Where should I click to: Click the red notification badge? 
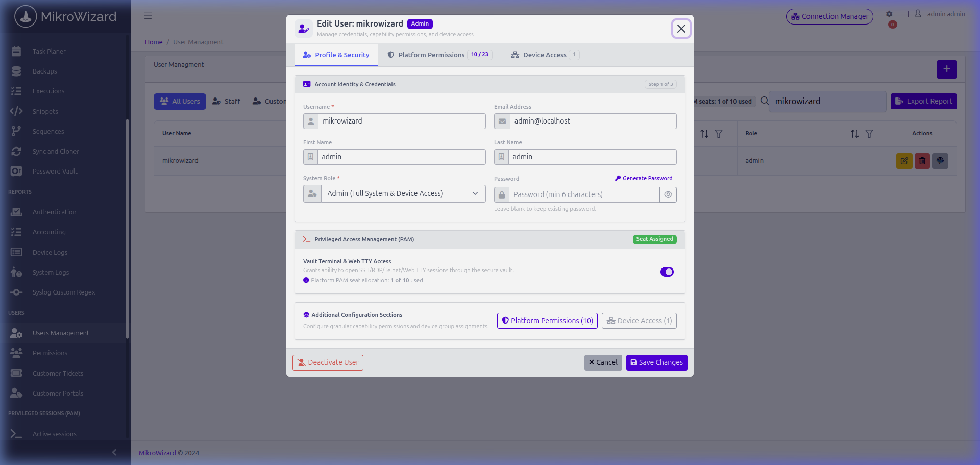(x=893, y=25)
